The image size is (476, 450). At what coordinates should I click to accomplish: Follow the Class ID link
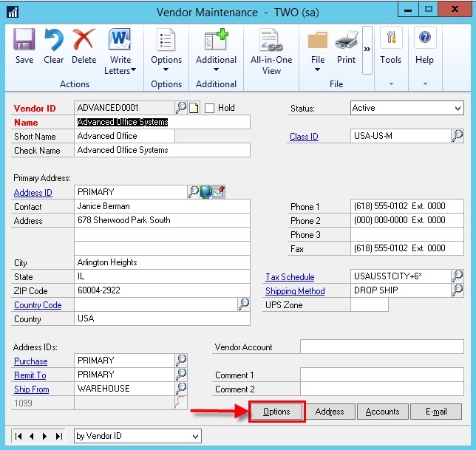[x=304, y=137]
